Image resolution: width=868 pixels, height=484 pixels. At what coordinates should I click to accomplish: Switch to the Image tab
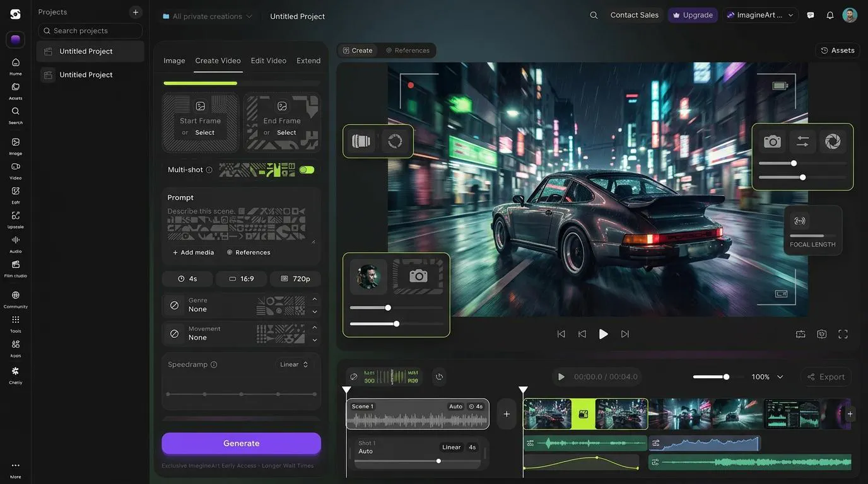pyautogui.click(x=174, y=60)
